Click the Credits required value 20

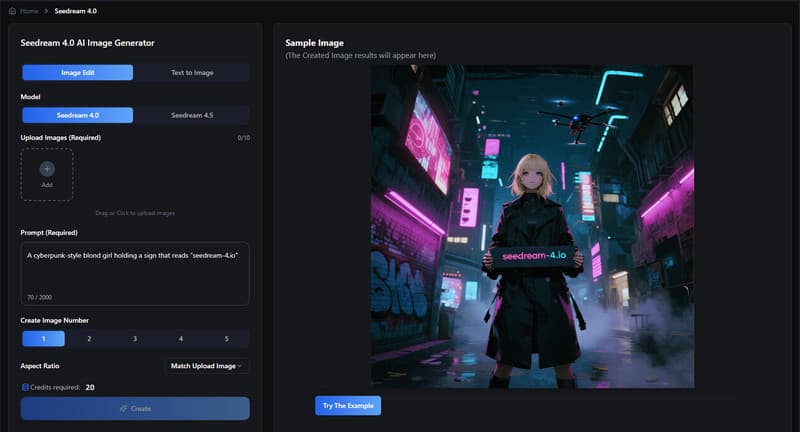[x=90, y=387]
